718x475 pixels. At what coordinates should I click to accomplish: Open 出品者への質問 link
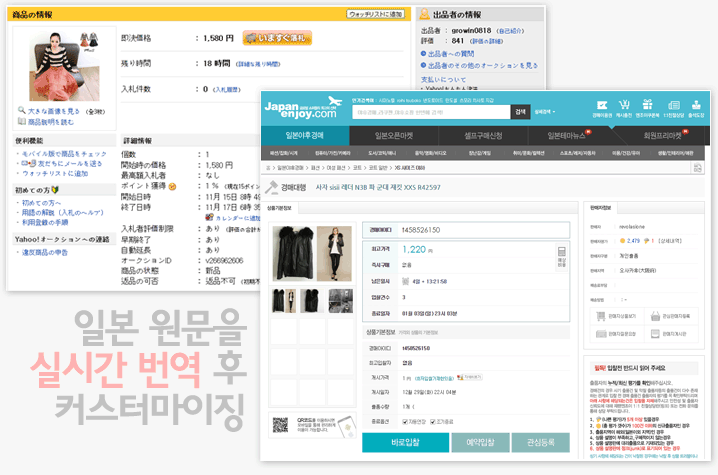451,54
